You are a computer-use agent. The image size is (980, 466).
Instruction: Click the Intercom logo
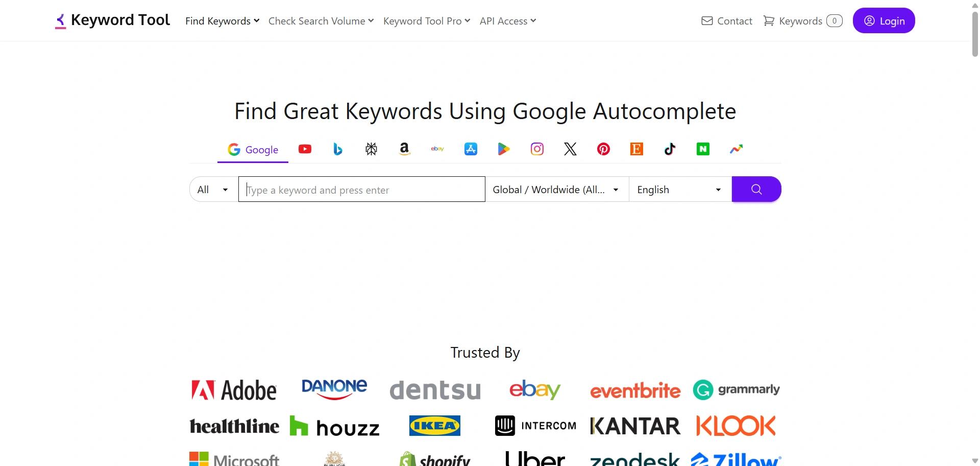point(535,426)
